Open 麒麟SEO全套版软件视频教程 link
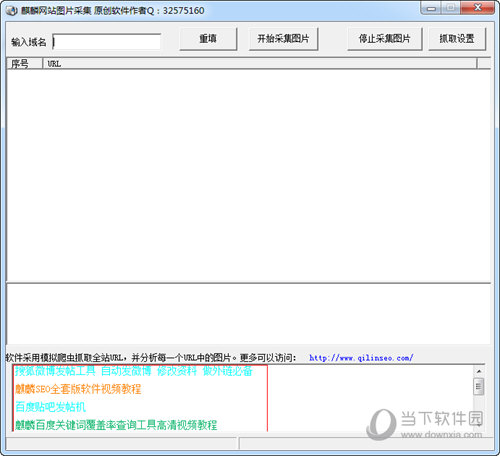Viewport: 500px width, 456px height. (78, 389)
